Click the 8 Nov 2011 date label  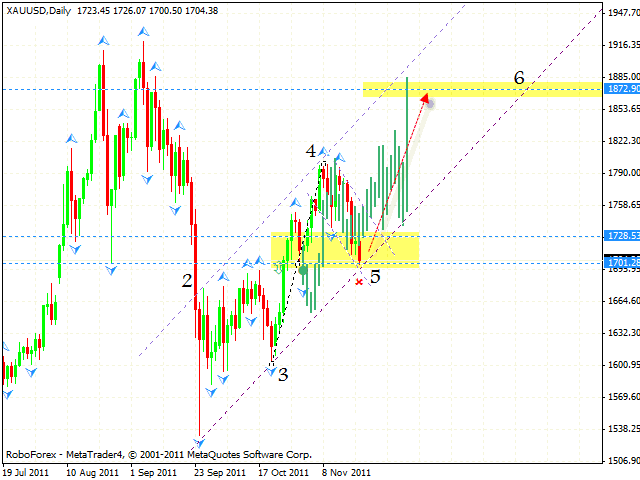click(345, 472)
